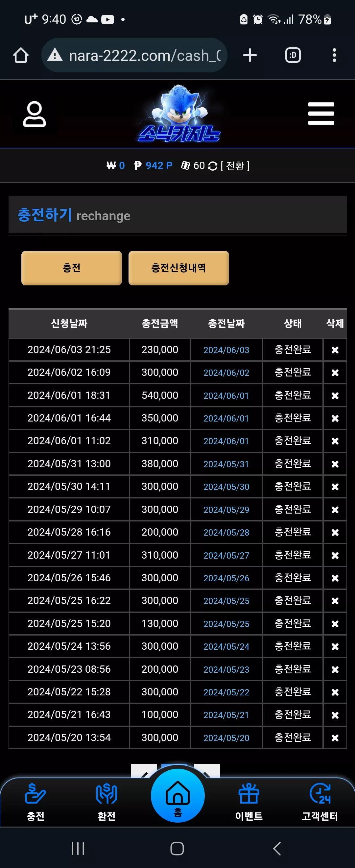Tap the browser home icon
The width and height of the screenshot is (355, 868).
tap(21, 55)
